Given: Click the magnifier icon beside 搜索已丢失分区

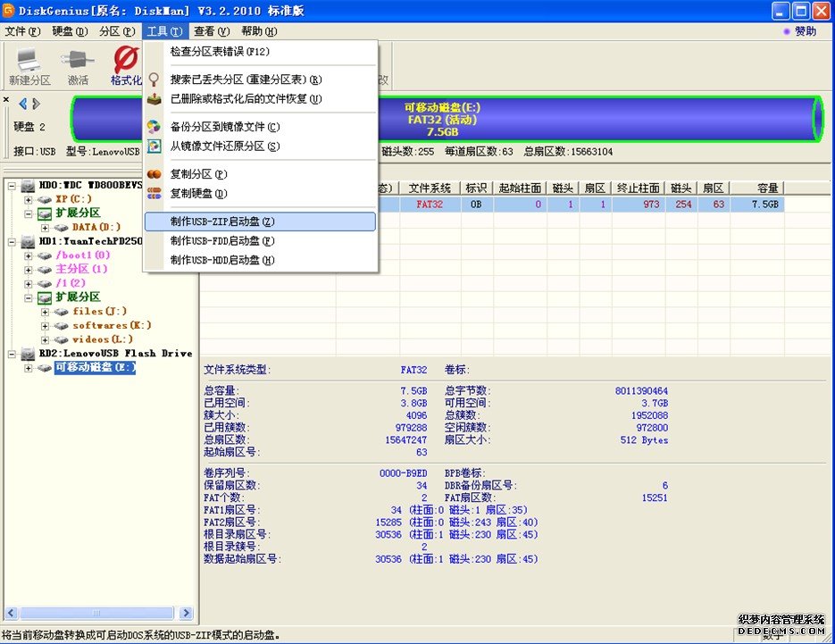Looking at the screenshot, I should [x=154, y=79].
